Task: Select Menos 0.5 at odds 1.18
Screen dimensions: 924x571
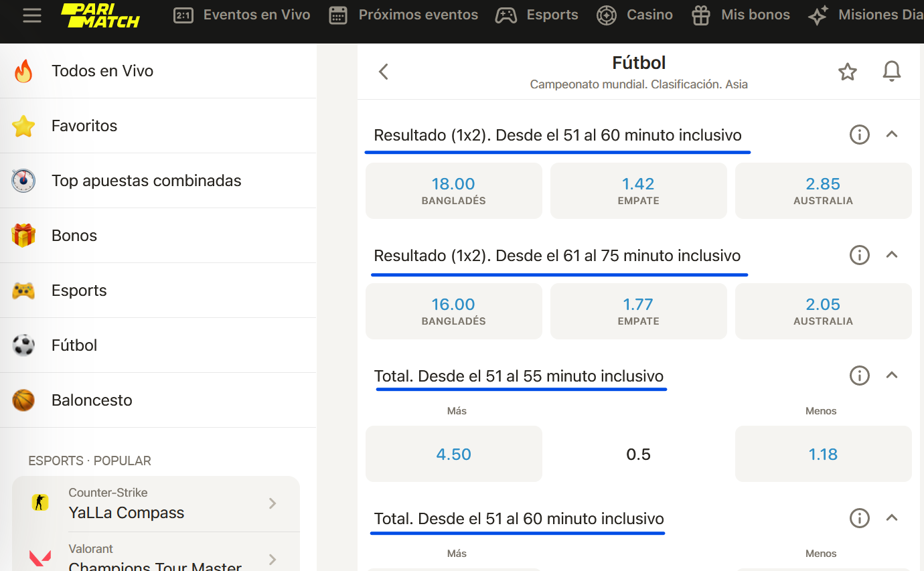Action: (824, 454)
